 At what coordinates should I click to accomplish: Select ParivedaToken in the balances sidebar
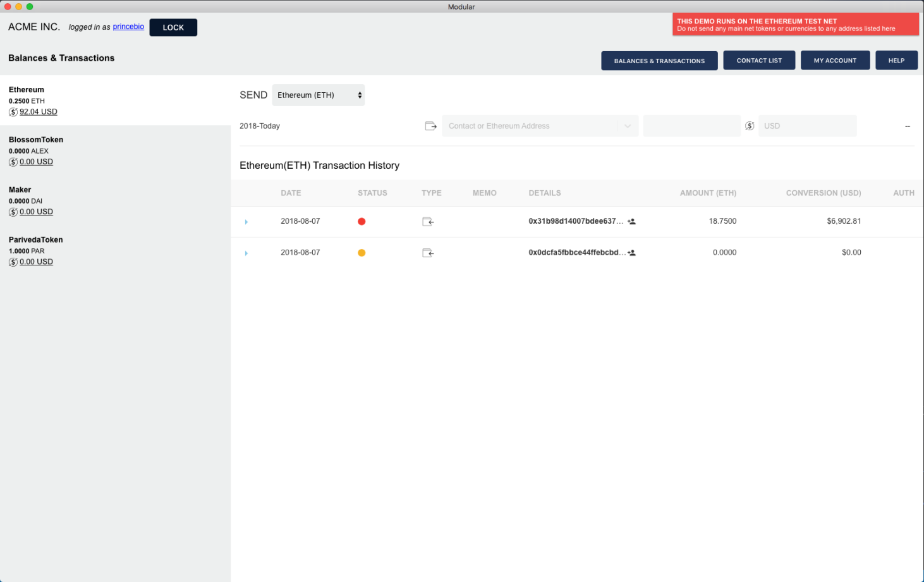click(115, 250)
